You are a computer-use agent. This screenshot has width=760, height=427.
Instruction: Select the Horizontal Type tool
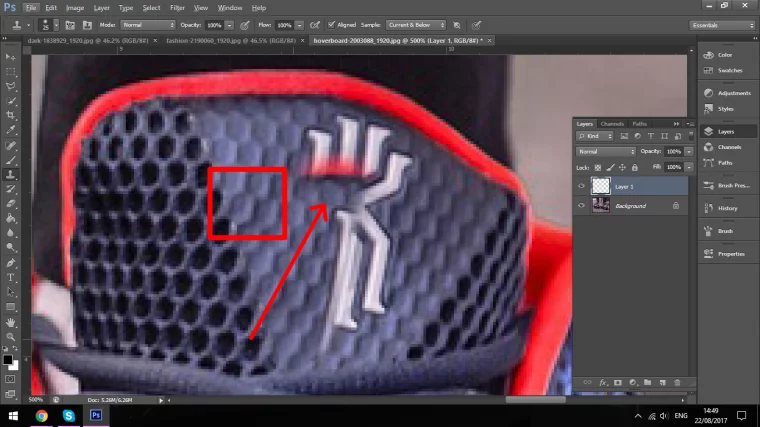click(11, 277)
